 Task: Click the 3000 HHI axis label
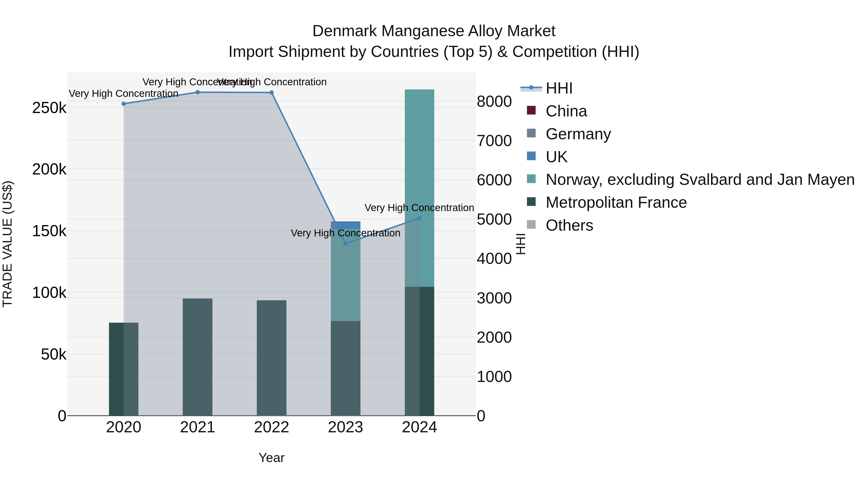click(494, 298)
